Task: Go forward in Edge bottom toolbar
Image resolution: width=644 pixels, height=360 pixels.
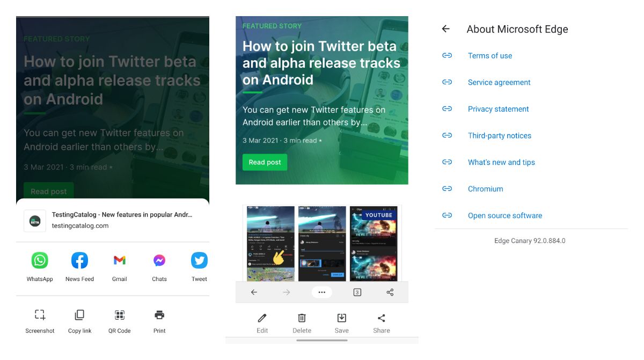Action: [x=286, y=292]
